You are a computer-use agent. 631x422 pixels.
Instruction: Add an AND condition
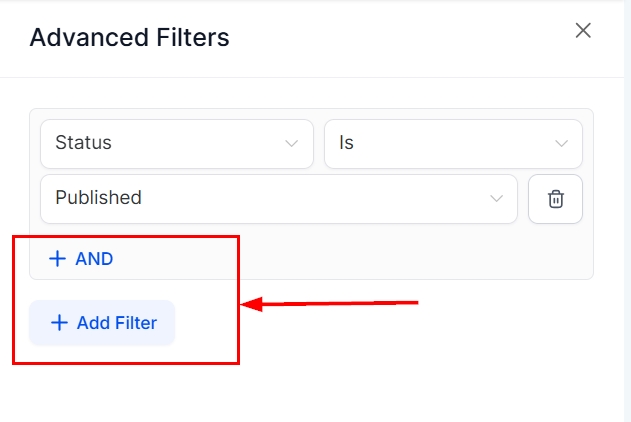(82, 259)
